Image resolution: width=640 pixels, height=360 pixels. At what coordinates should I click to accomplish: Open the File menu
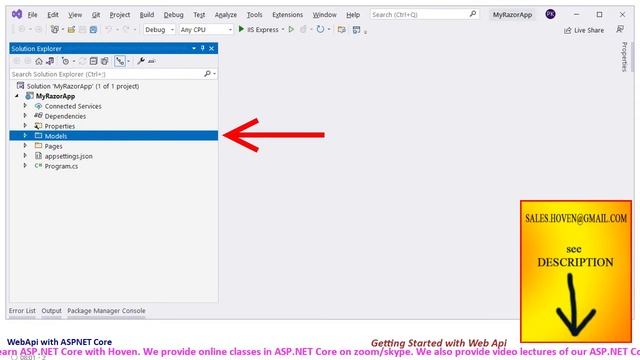click(x=32, y=15)
